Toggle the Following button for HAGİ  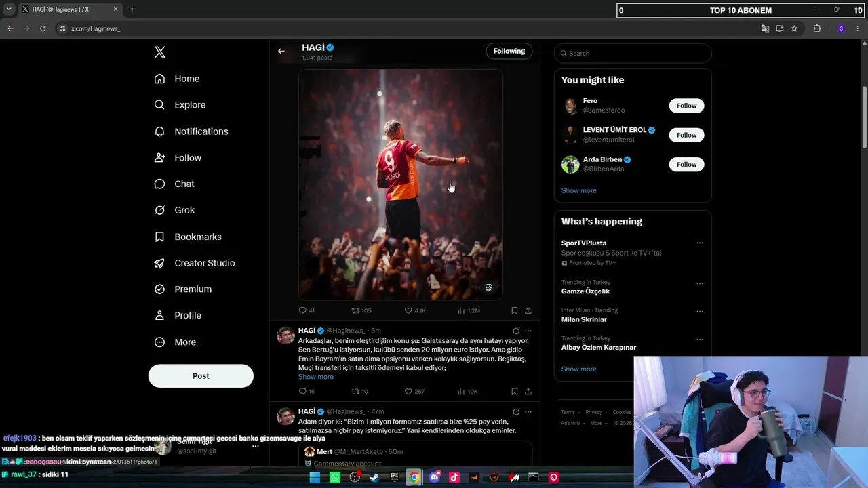pos(509,51)
